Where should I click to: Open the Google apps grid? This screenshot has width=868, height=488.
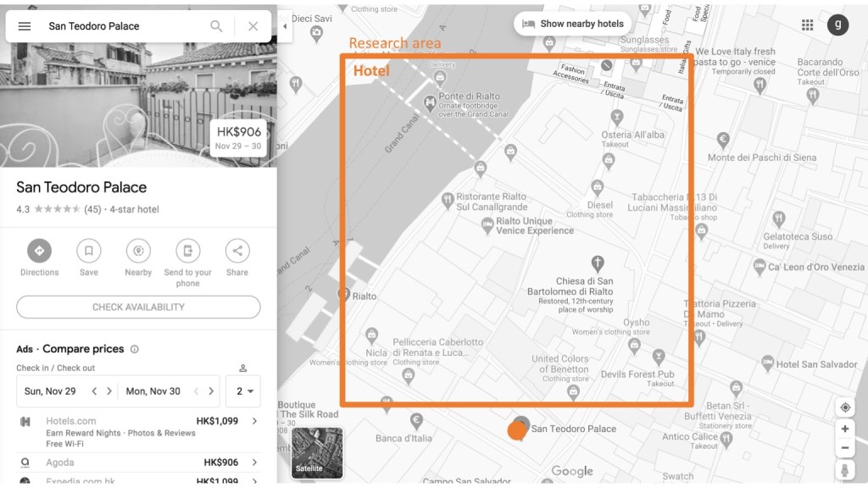coord(807,25)
